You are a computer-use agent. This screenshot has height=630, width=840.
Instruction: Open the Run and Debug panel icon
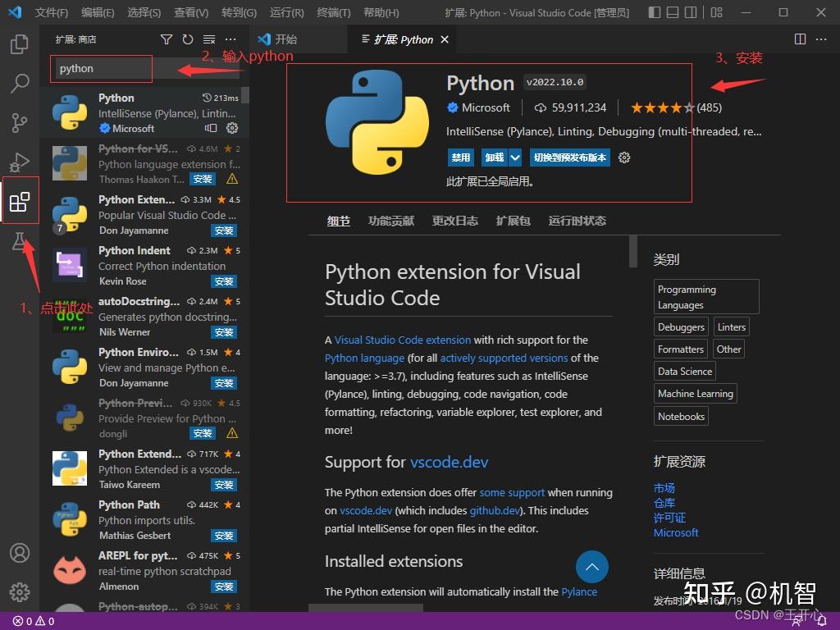[x=20, y=161]
